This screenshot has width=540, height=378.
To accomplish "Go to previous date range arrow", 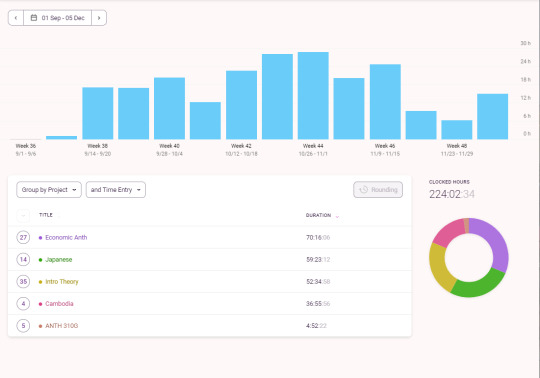I will click(16, 18).
